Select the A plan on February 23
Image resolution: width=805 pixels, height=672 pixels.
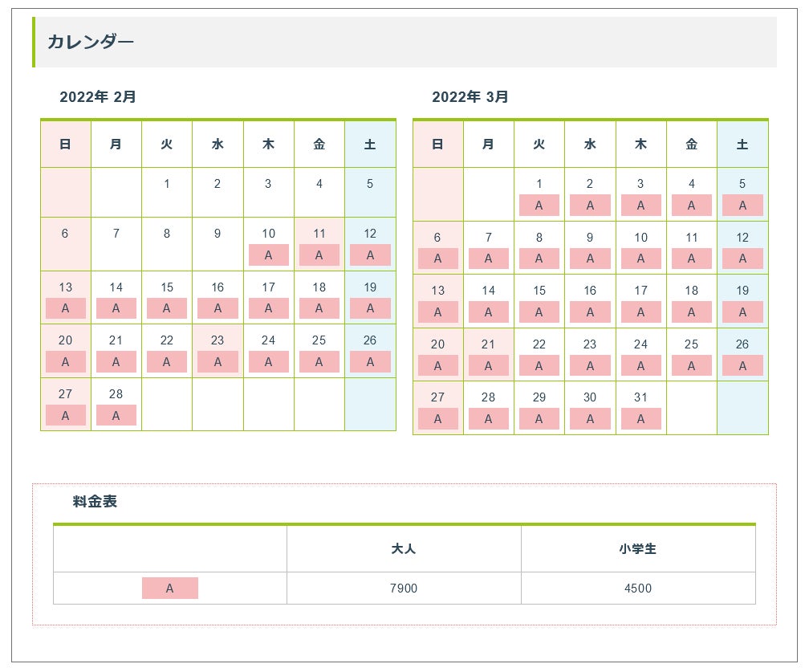click(x=218, y=361)
